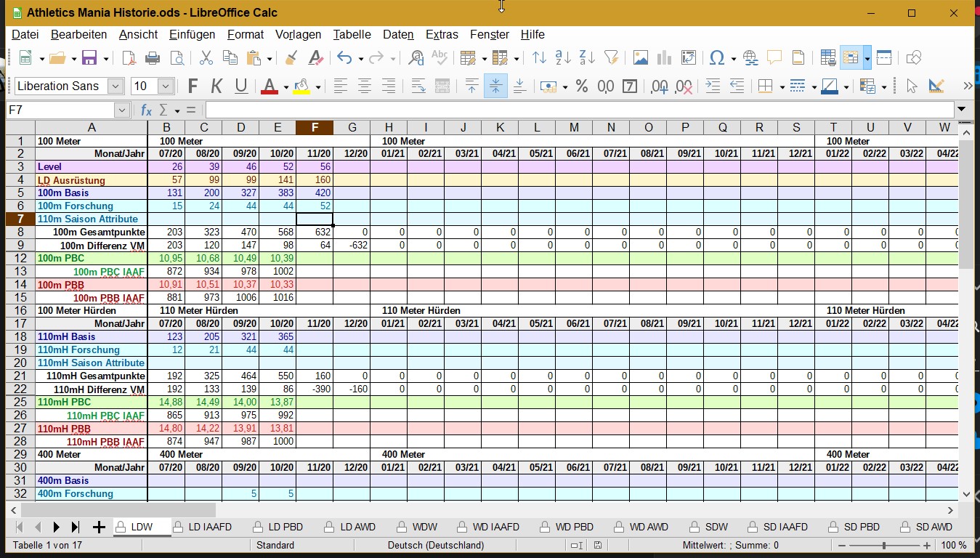Image resolution: width=980 pixels, height=558 pixels.
Task: Open the Datei menu
Action: 25,34
